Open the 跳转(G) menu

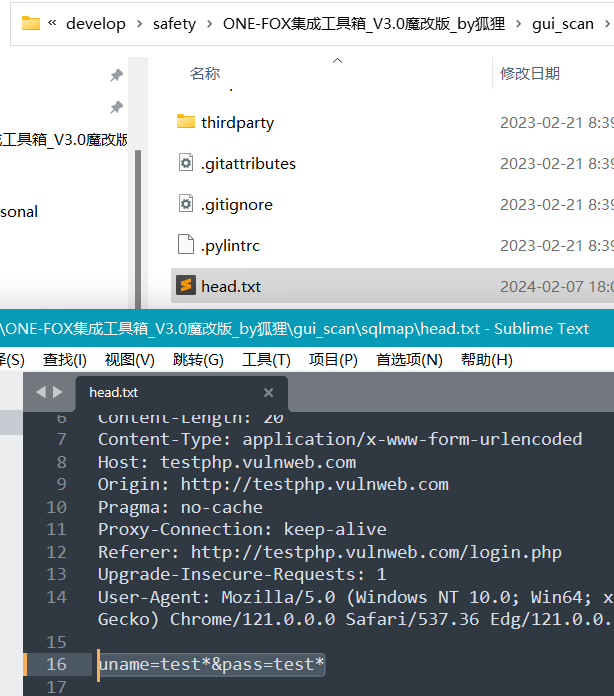pyautogui.click(x=198, y=360)
